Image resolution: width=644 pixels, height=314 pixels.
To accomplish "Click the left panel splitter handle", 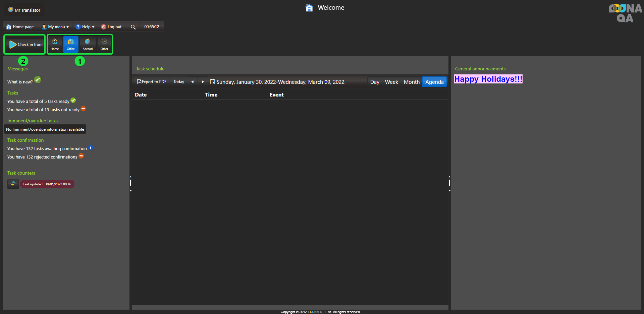I will tap(130, 183).
